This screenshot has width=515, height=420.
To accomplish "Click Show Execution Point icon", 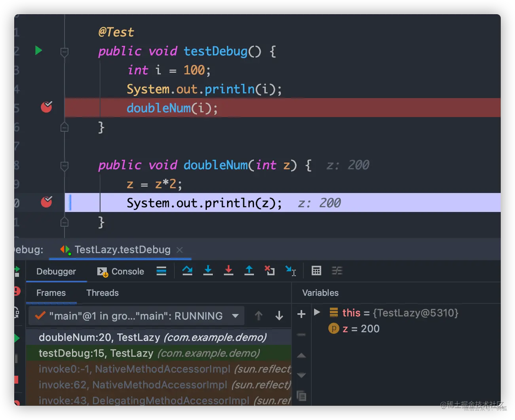I will tap(161, 271).
